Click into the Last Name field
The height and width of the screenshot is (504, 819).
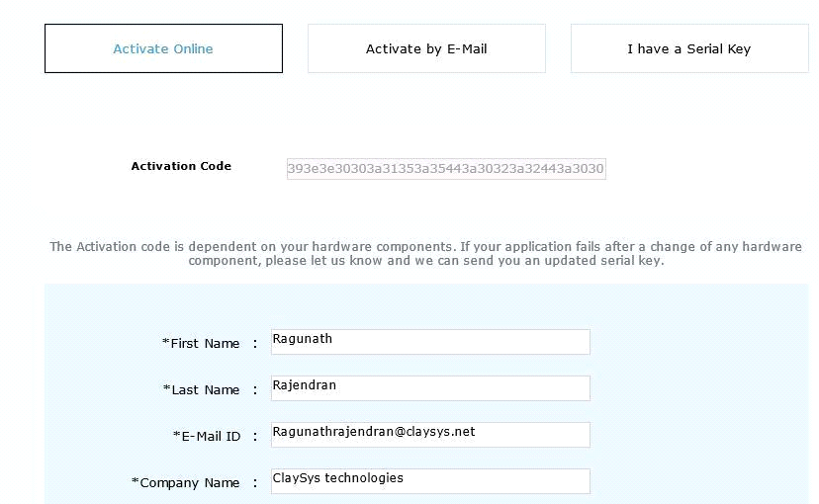[430, 388]
